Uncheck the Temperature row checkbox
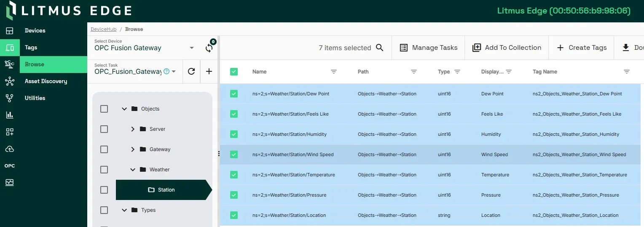 point(234,175)
